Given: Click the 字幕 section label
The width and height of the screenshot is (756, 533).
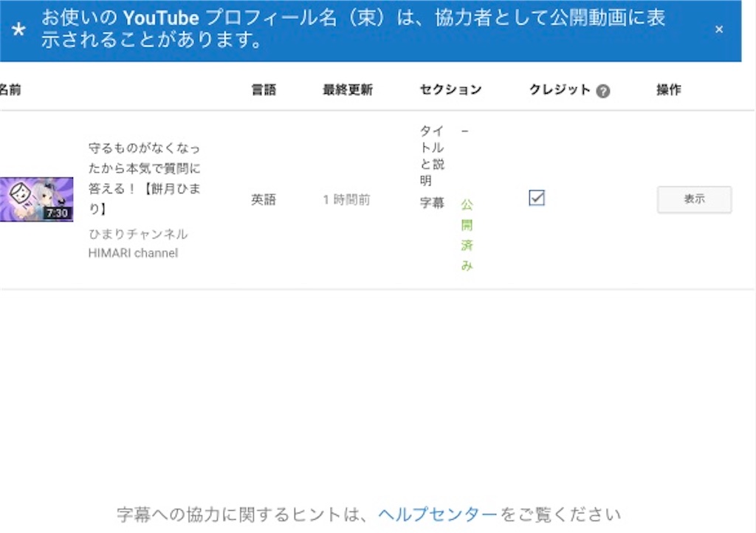Looking at the screenshot, I should click(432, 203).
